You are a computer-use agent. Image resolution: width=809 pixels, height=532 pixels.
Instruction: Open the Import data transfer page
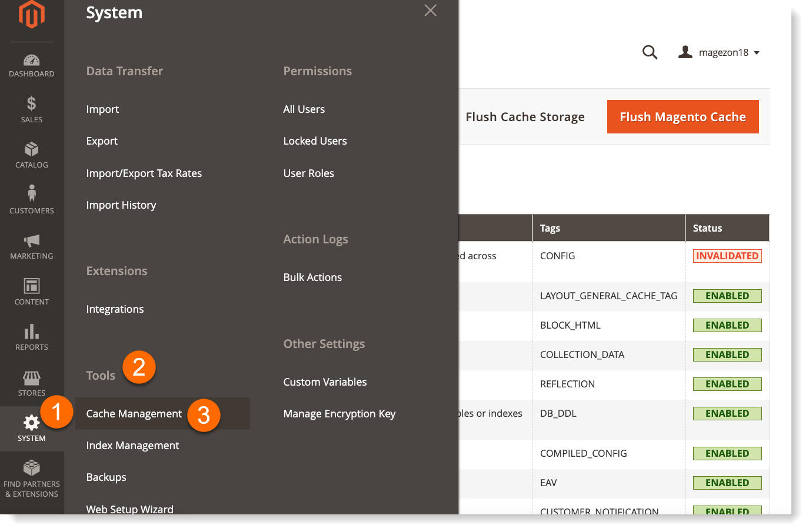tap(102, 109)
